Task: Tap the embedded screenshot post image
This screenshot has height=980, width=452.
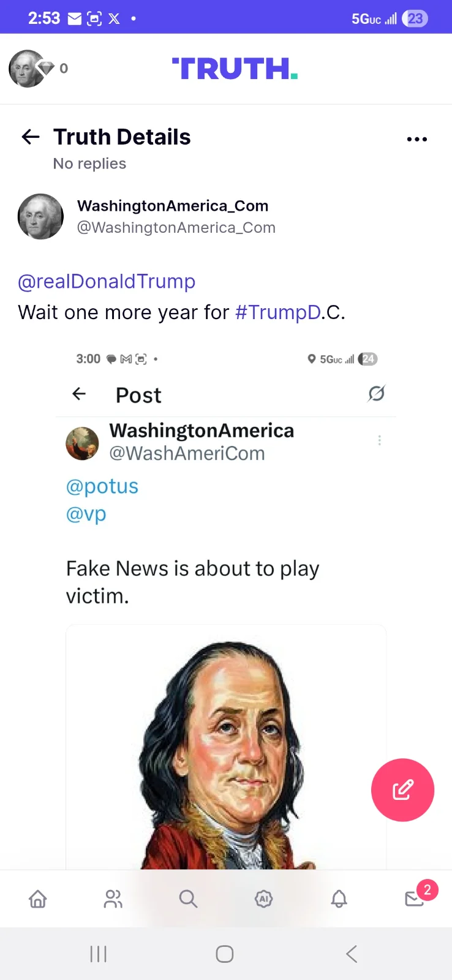Action: point(226,606)
